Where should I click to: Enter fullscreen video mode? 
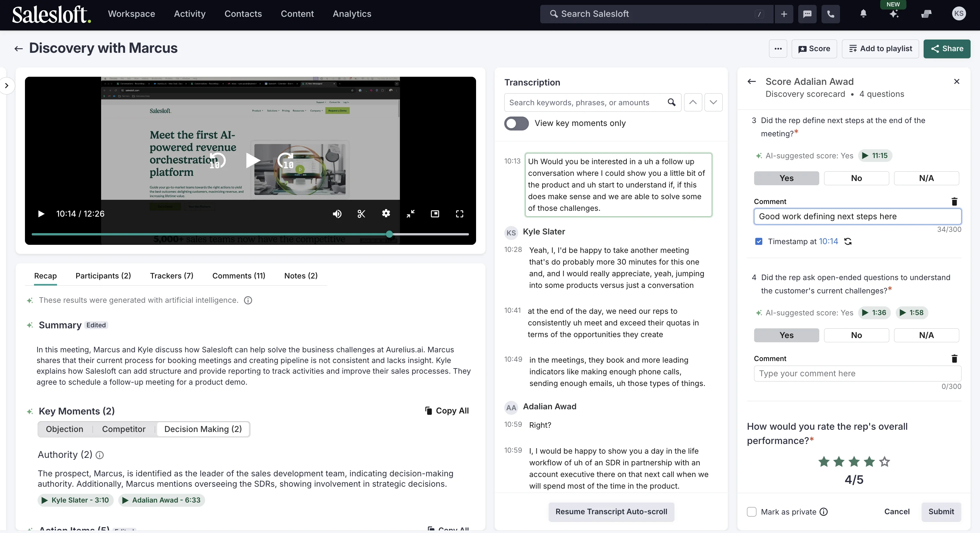[x=459, y=214]
